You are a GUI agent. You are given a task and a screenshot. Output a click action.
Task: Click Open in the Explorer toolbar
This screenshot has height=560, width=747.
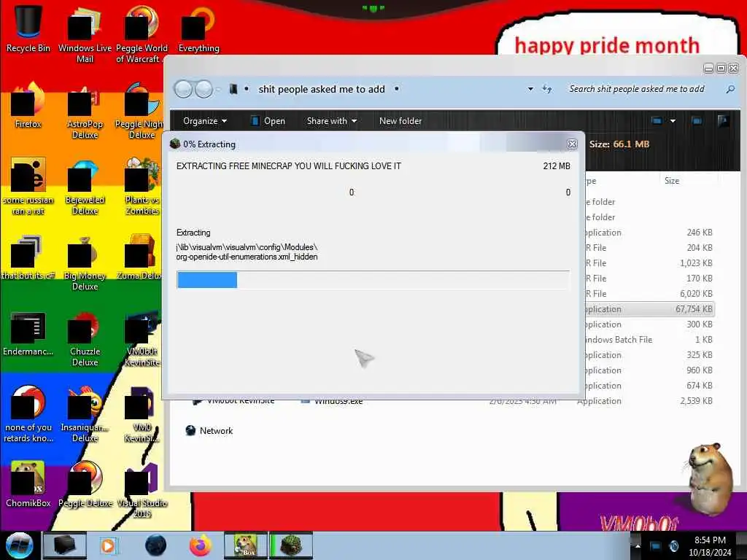point(268,121)
